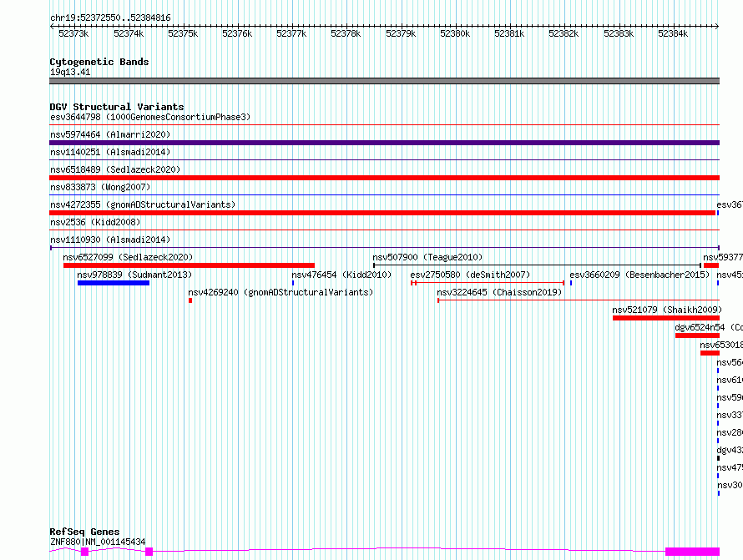Click the RefSeq Genes track title

click(84, 532)
